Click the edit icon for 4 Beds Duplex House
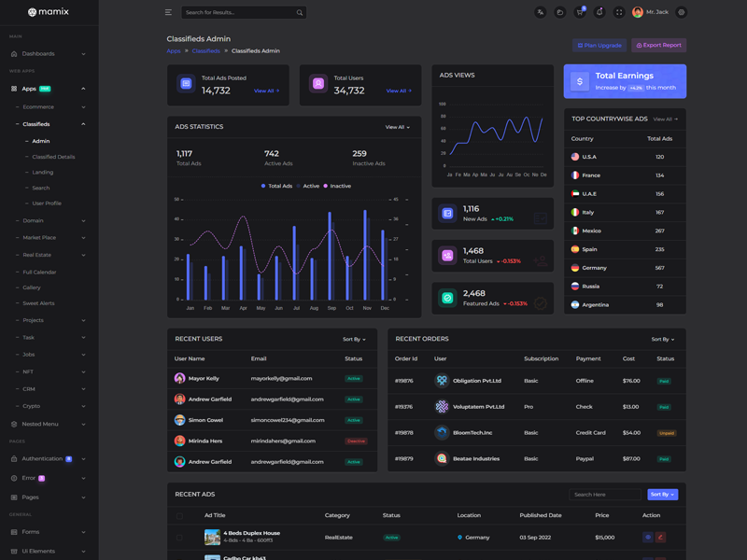 pos(660,538)
